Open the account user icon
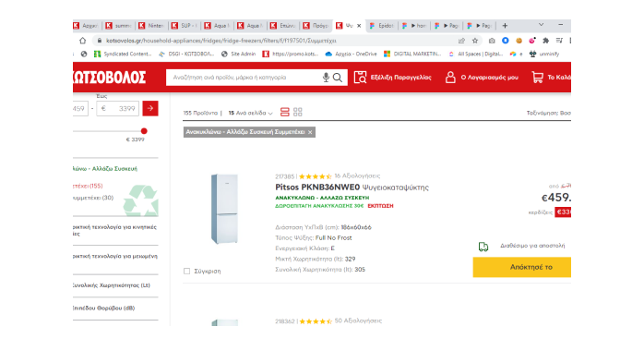 click(x=450, y=78)
